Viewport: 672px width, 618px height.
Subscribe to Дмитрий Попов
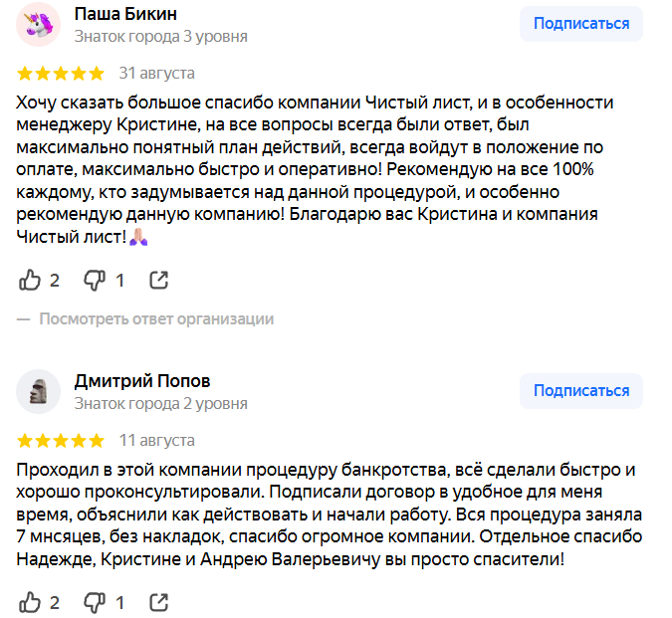pos(581,391)
